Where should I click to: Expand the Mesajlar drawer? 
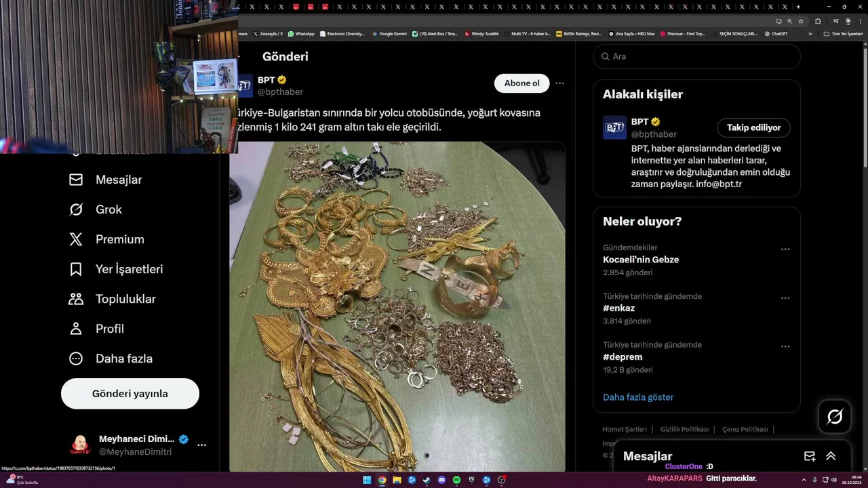tap(831, 456)
